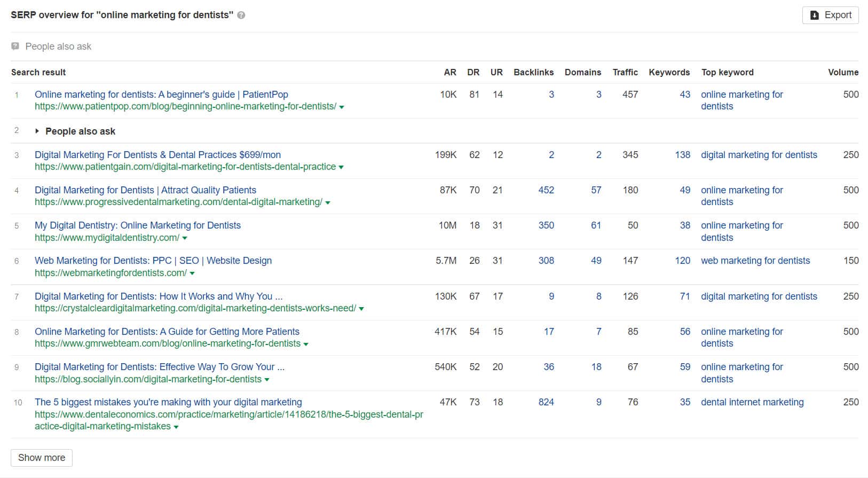Viewport: 868px width, 478px height.
Task: Open dropdown arrow next to patientgain.com URL
Action: 341,167
